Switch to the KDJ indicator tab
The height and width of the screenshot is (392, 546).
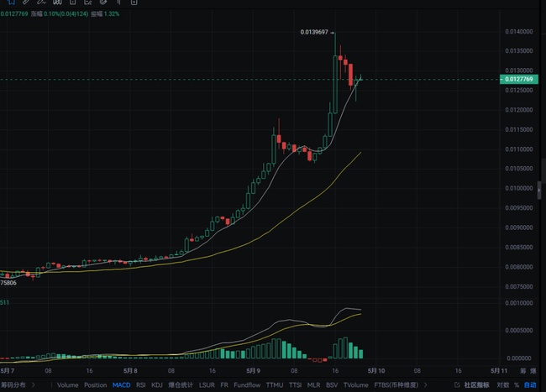point(157,385)
